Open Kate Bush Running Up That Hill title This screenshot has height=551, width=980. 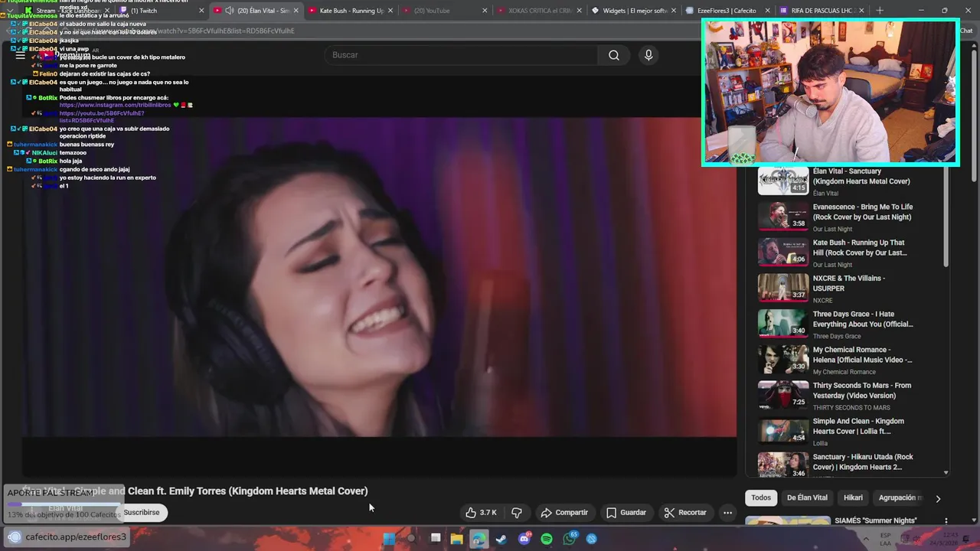point(861,248)
